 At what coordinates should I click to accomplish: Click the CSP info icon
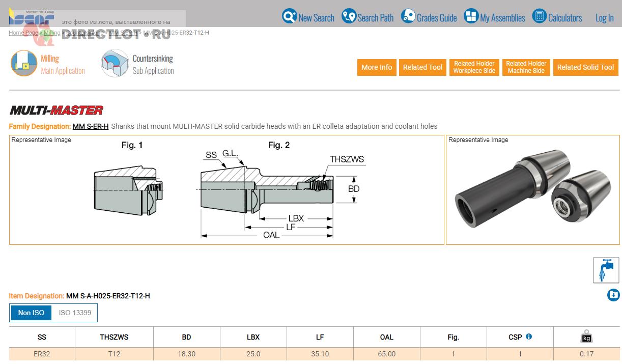[x=529, y=337]
